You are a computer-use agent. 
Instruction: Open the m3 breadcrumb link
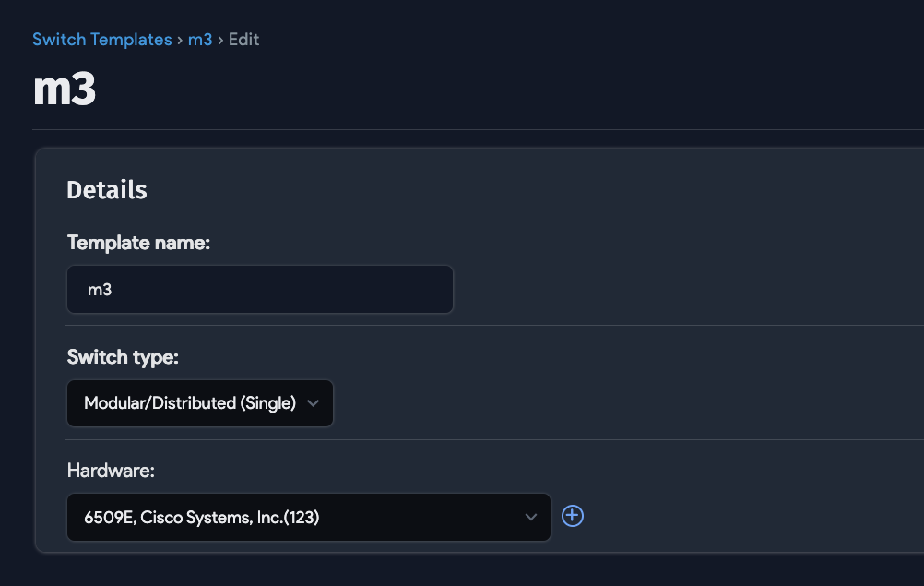point(200,40)
